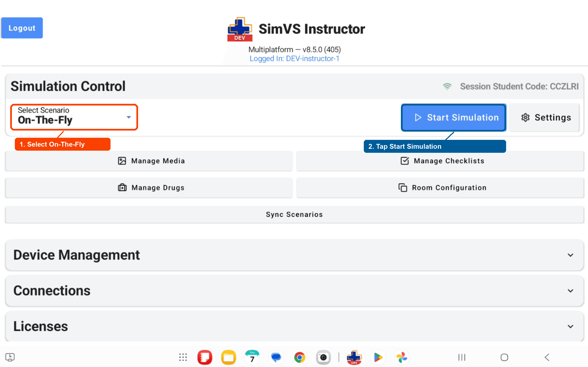Expand the Connections section
588x367 pixels.
click(294, 291)
